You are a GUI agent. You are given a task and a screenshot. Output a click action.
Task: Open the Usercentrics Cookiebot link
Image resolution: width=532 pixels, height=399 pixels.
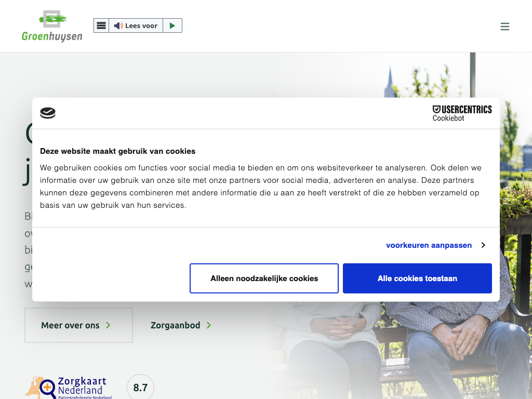coord(462,113)
